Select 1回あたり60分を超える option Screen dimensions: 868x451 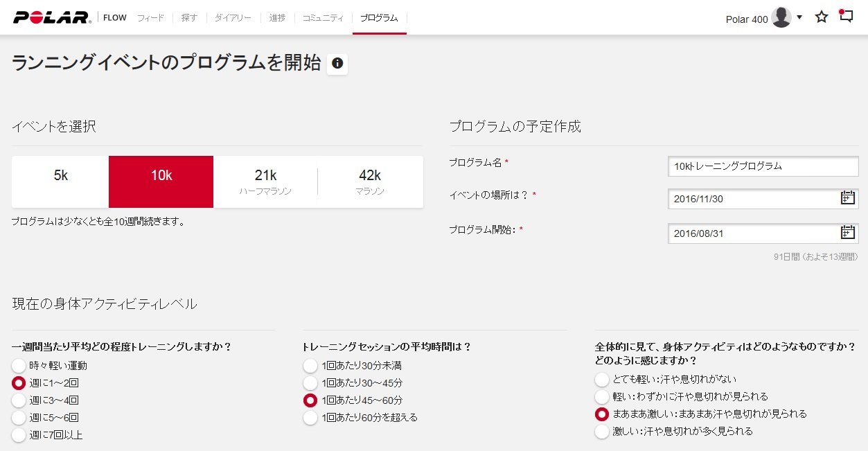310,418
